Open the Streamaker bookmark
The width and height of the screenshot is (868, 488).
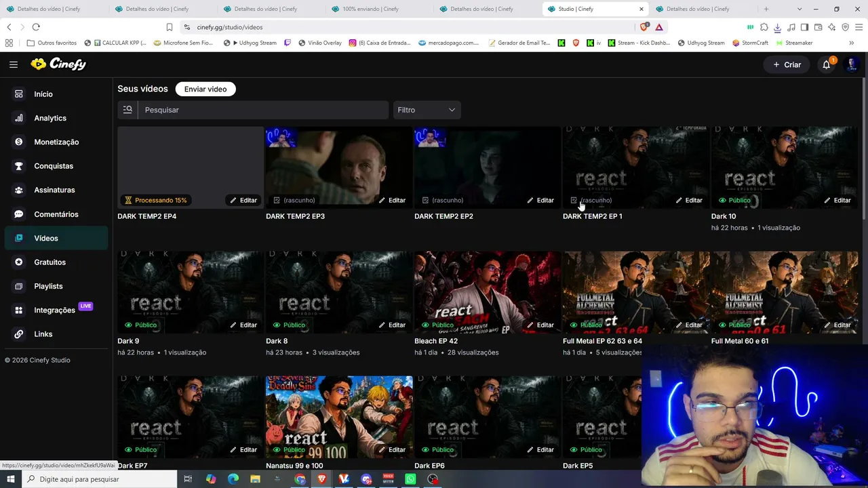tap(794, 43)
